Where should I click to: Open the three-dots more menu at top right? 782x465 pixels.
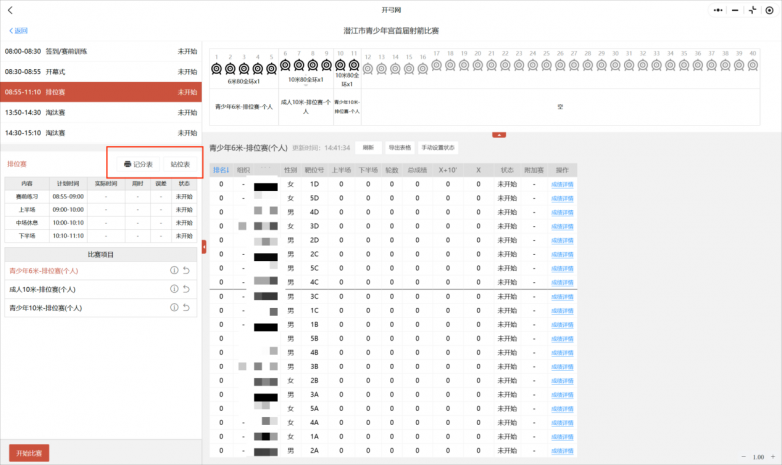(718, 10)
